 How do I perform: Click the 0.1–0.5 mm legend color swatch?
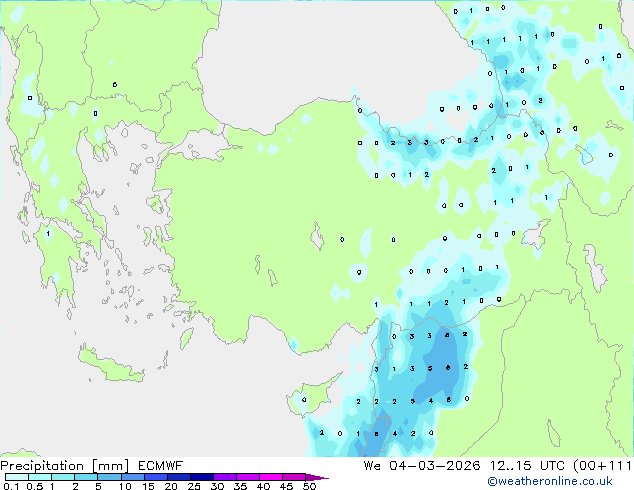pos(17,477)
